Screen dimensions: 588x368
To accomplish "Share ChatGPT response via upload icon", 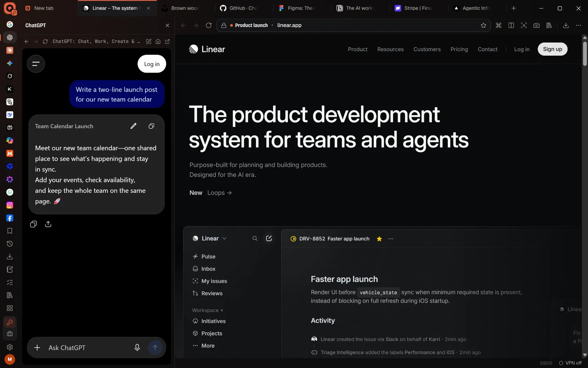I will 48,224.
